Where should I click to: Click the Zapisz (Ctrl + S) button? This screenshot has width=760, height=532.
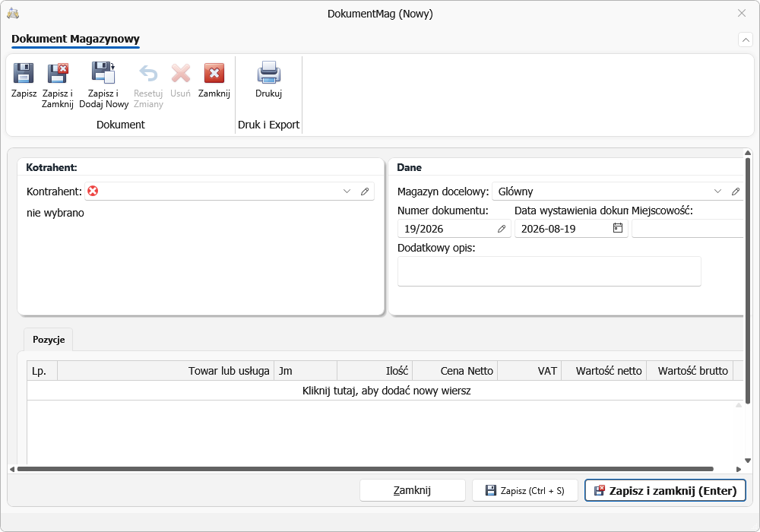(x=525, y=490)
